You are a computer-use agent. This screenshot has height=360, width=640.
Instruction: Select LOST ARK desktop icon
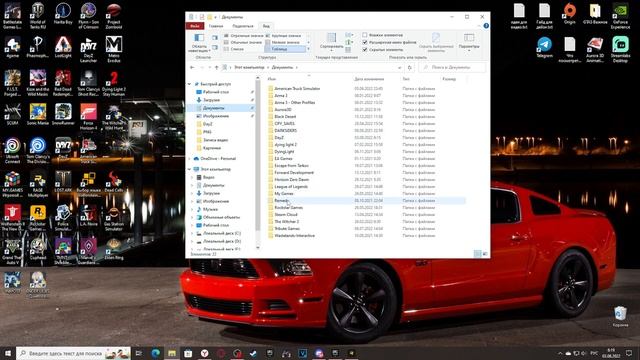[63, 182]
